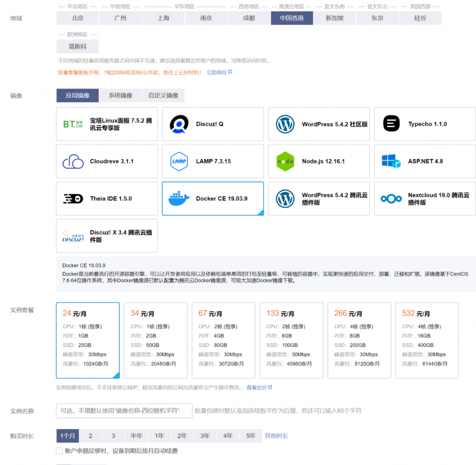This screenshot has width=476, height=465.
Task: Select the 南京 region
Action: pos(206,18)
